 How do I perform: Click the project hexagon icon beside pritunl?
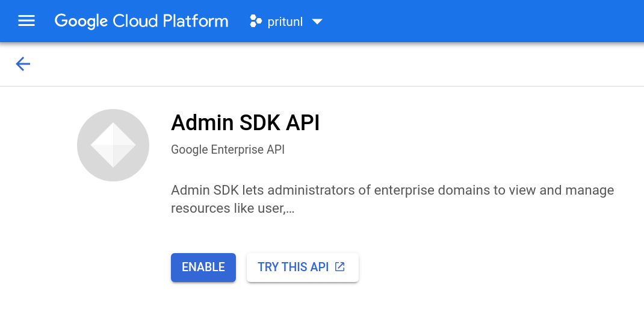point(255,22)
